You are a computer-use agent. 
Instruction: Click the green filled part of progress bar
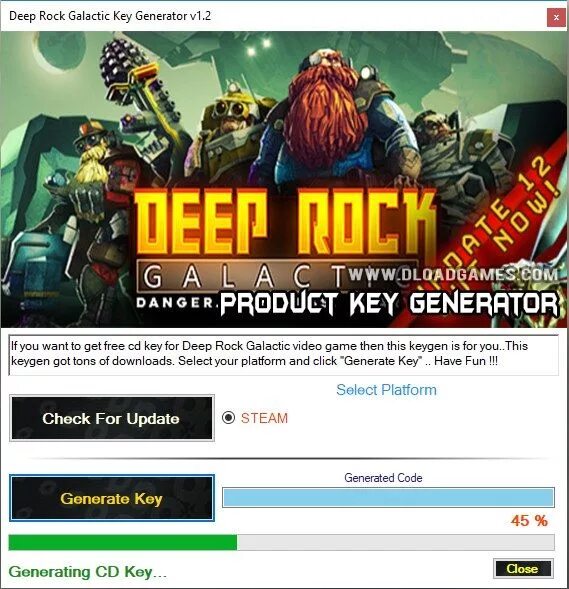click(123, 542)
